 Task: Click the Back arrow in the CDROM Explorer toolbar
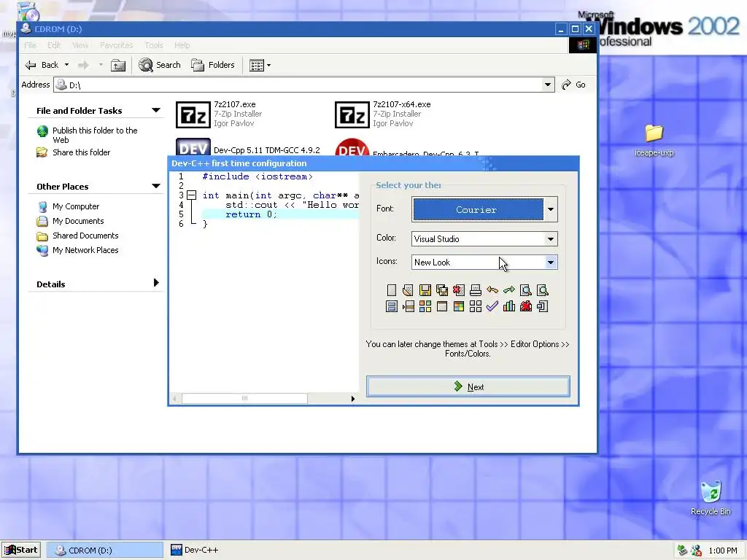click(42, 65)
